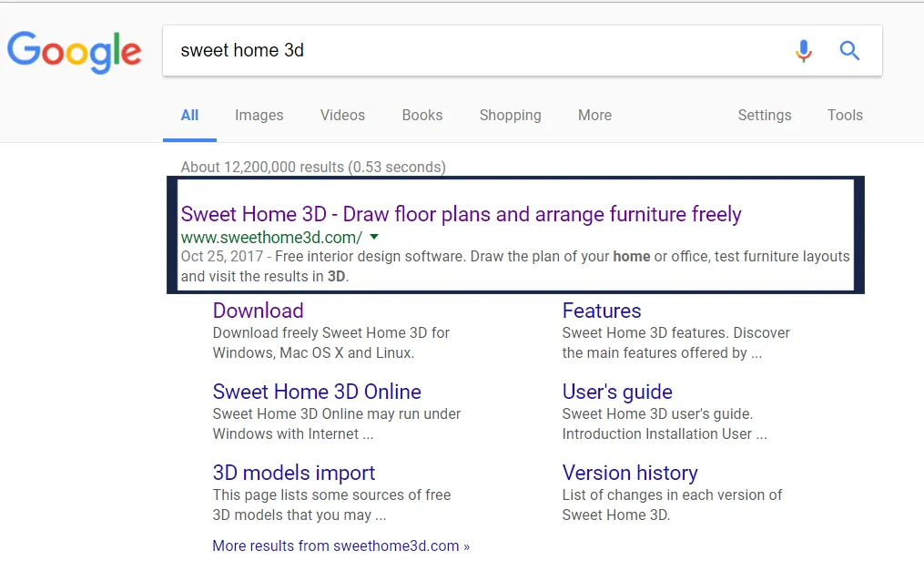
Task: Open the User's guide link
Action: pos(617,392)
